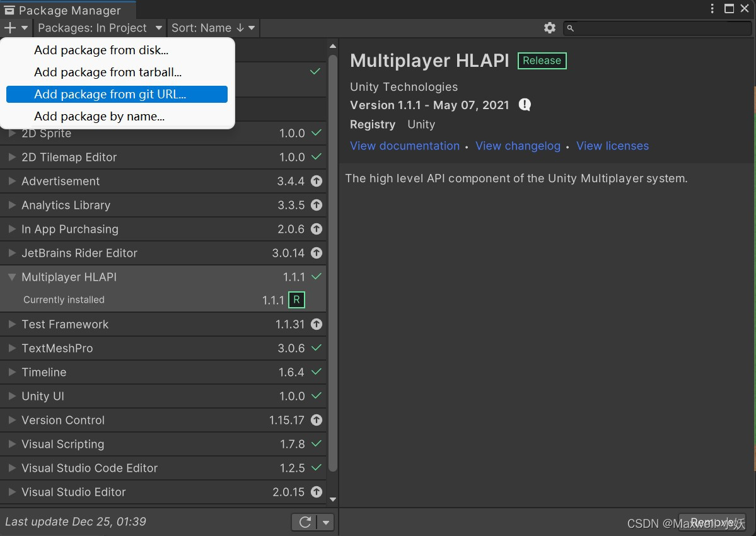Select the Timeline package row
This screenshot has width=756, height=536.
click(163, 372)
